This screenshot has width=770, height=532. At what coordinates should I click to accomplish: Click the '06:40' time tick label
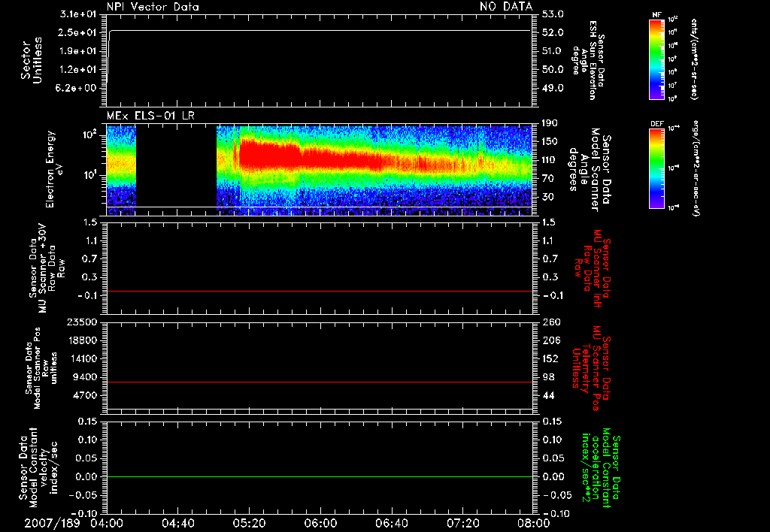(392, 523)
